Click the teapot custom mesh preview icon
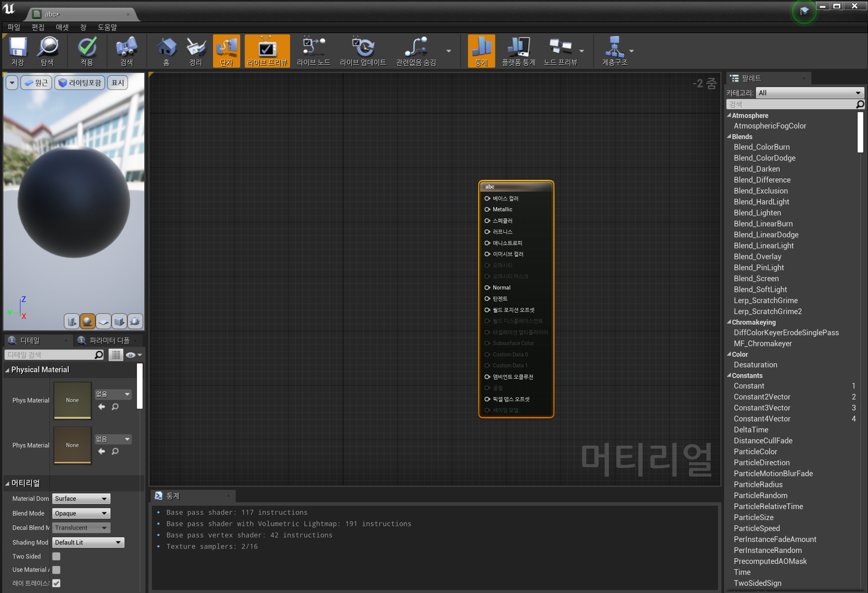This screenshot has width=868, height=593. coord(135,321)
